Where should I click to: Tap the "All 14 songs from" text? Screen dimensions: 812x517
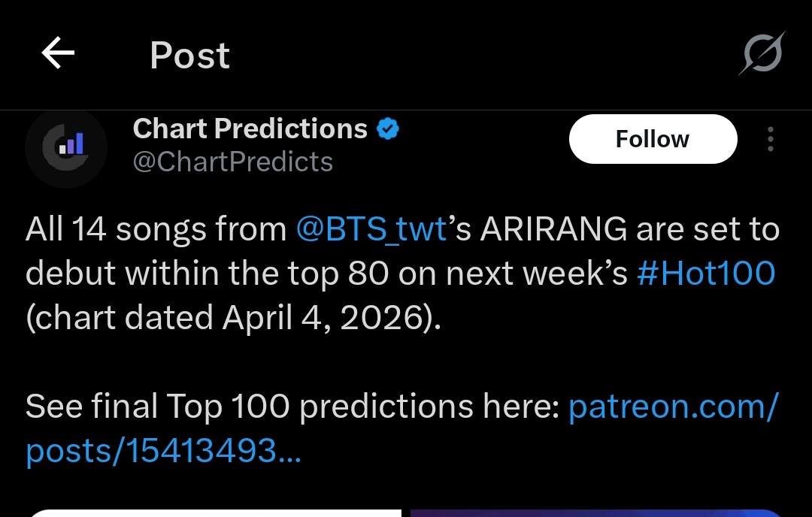point(157,230)
